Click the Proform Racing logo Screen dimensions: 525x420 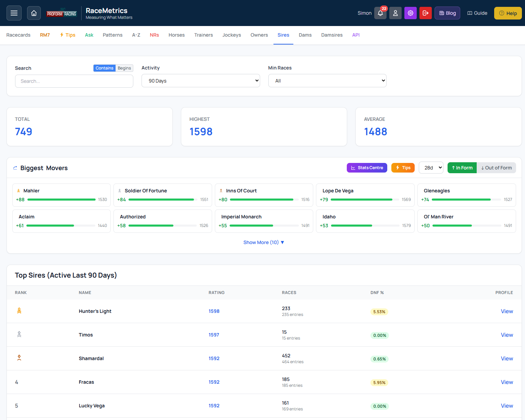tap(62, 13)
